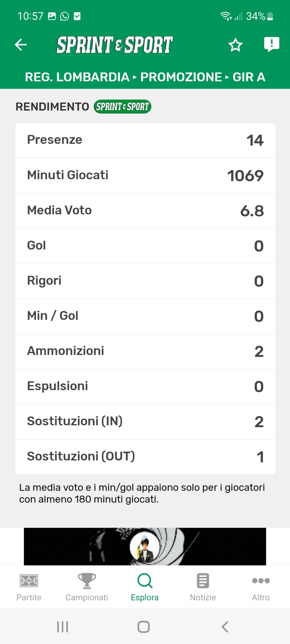The image size is (290, 644).
Task: Tap the Ammonizioni stats row
Action: [145, 351]
